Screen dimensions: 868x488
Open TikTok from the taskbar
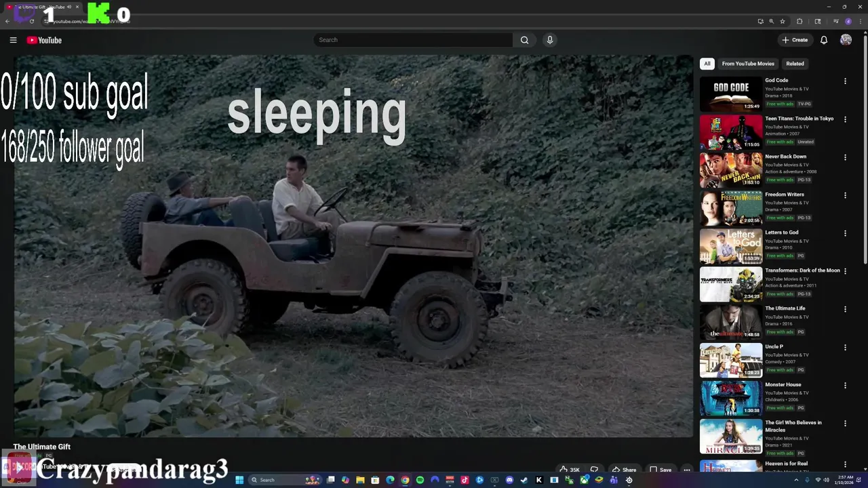pyautogui.click(x=465, y=480)
